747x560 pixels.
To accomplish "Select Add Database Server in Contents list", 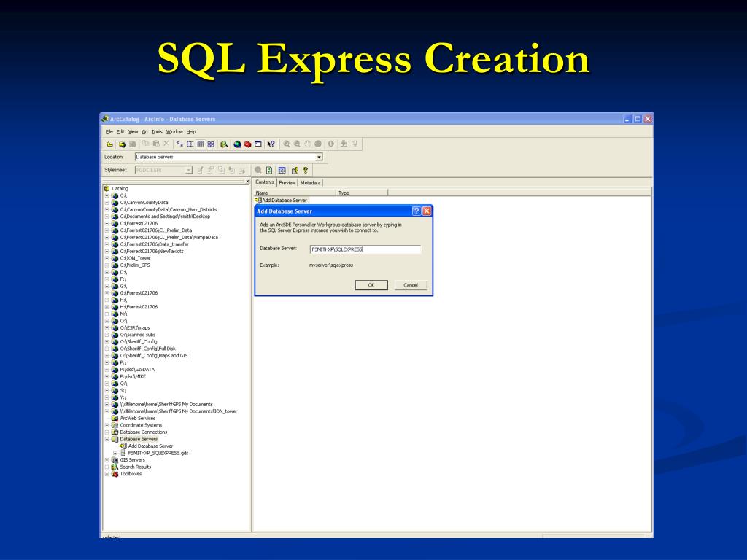I will point(284,200).
